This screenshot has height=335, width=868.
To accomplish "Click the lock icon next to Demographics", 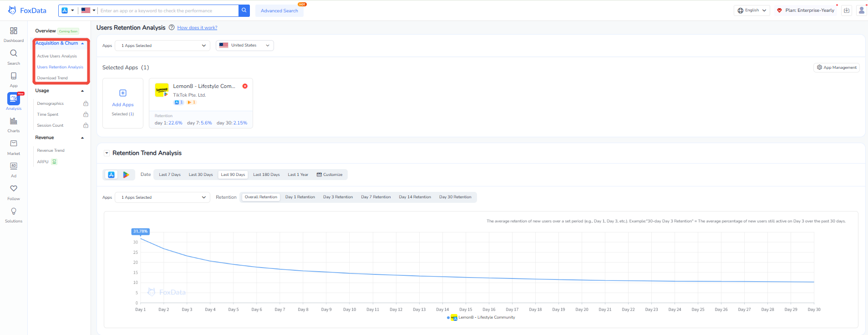I will point(86,103).
